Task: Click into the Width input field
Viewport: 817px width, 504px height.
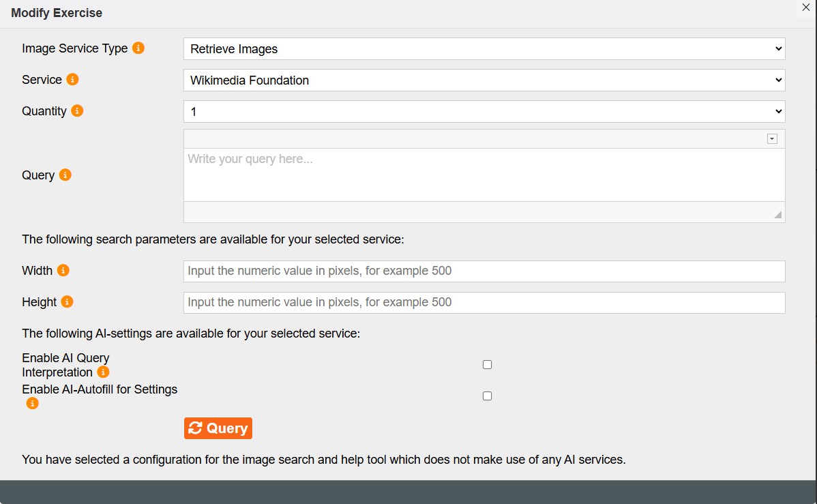Action: coord(484,271)
